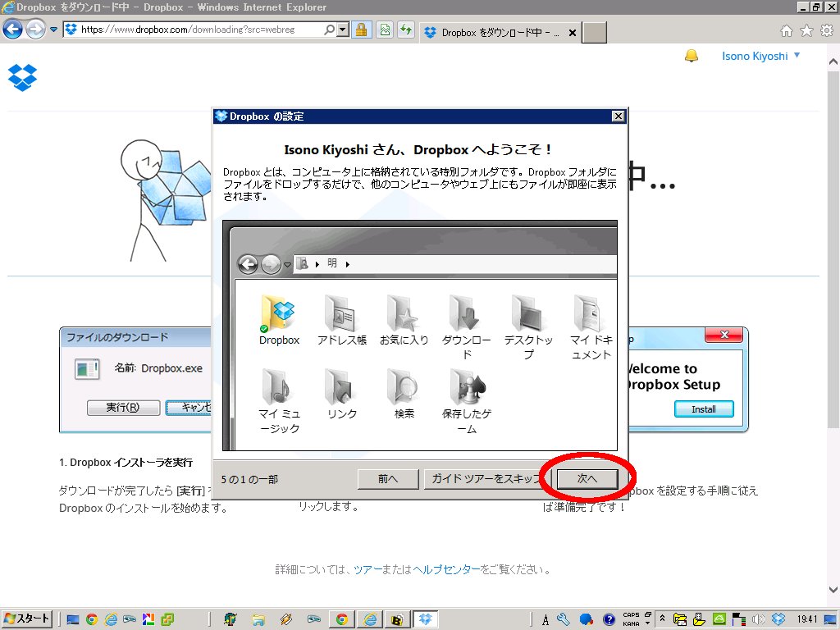Click the ガイド ツアーをスキップ button
This screenshot has height=630, width=840.
pos(487,479)
